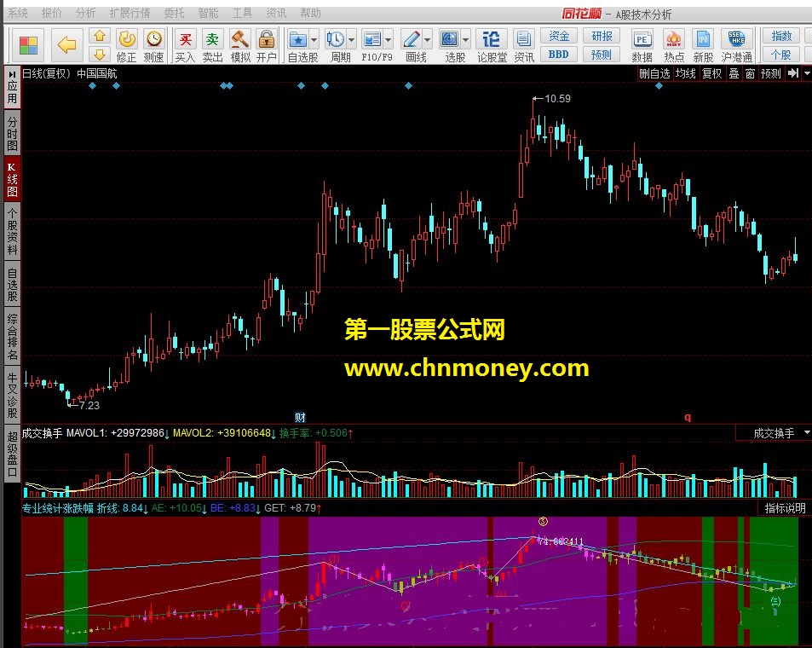Click the 叠 overlay icon in chart header
The height and width of the screenshot is (648, 812).
pyautogui.click(x=734, y=73)
